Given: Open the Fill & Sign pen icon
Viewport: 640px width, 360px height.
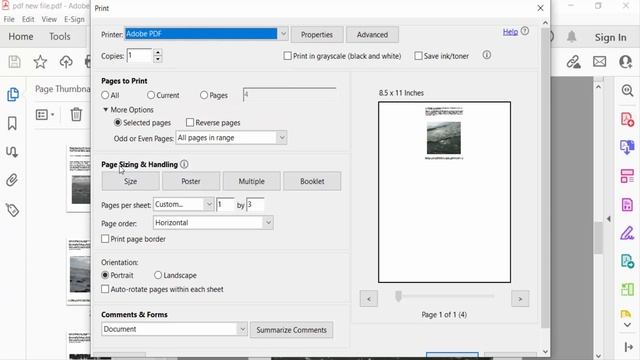Looking at the screenshot, I should click(x=627, y=233).
